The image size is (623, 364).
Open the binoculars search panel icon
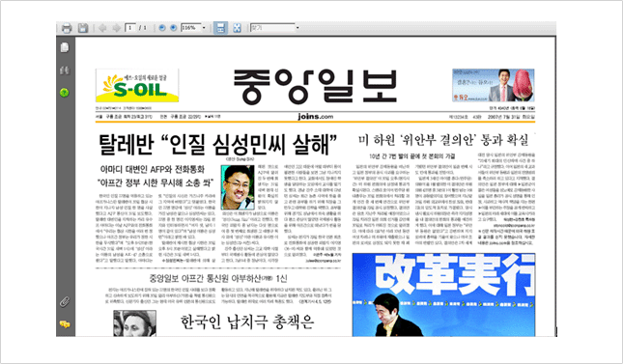tap(65, 70)
